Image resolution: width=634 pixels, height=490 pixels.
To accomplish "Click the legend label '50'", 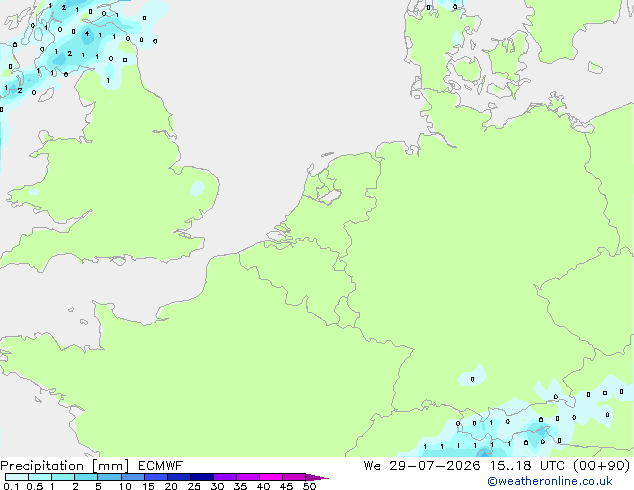I will [x=310, y=486].
